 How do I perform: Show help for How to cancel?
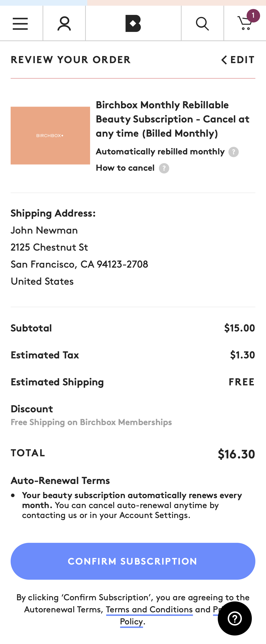164,168
